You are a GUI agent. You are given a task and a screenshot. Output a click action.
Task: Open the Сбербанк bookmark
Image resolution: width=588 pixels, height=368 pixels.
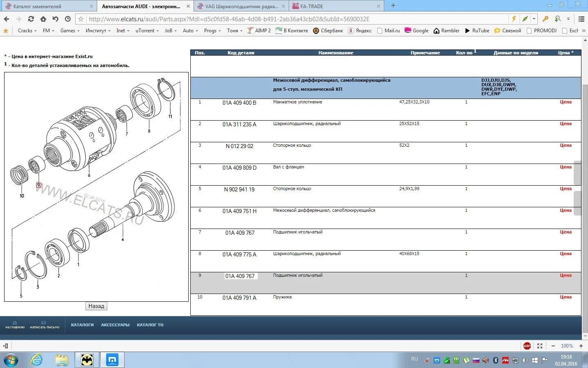[x=328, y=31]
